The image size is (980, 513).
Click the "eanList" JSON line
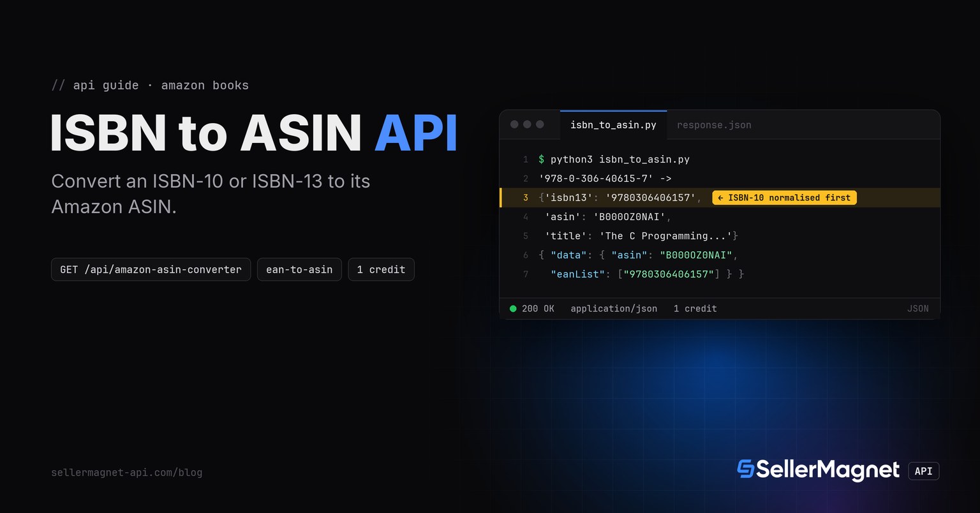pyautogui.click(x=647, y=274)
